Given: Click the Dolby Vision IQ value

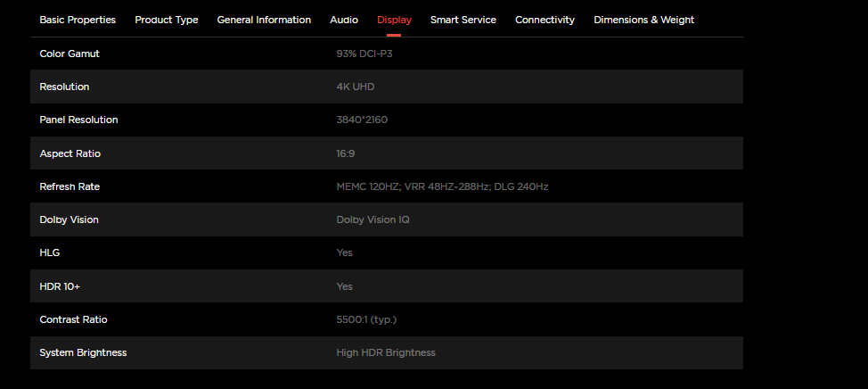Looking at the screenshot, I should pyautogui.click(x=373, y=219).
